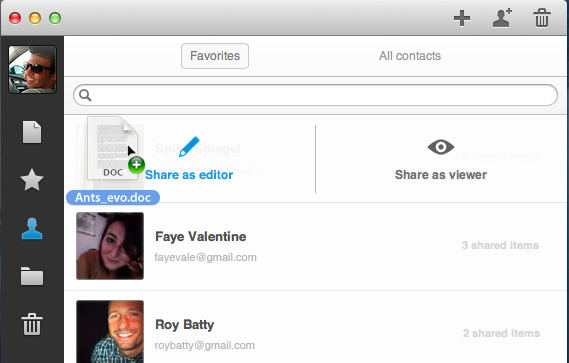
Task: Click the blue pencil editor icon
Action: pos(189,147)
